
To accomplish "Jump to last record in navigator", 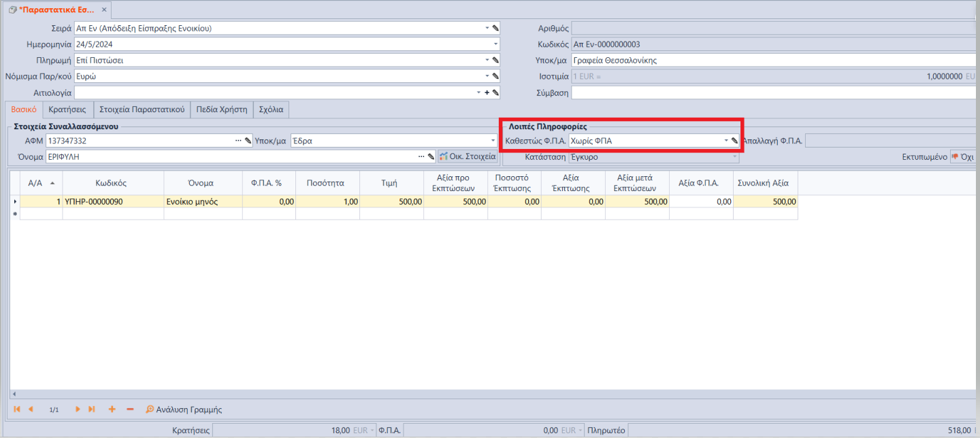I will tap(92, 409).
